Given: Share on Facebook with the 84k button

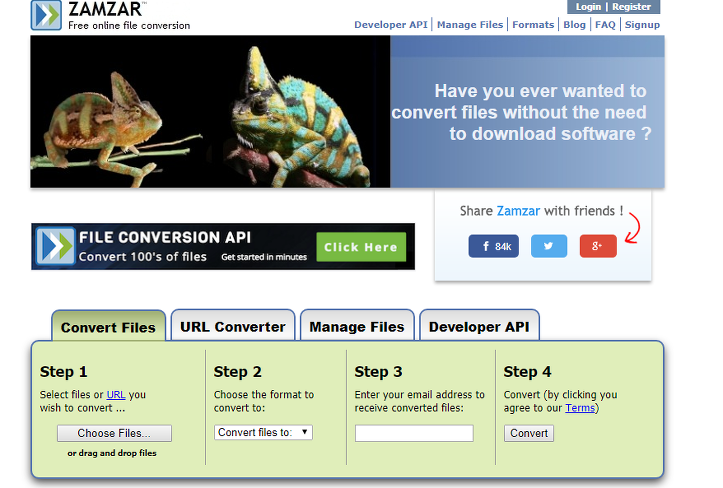Looking at the screenshot, I should (493, 246).
